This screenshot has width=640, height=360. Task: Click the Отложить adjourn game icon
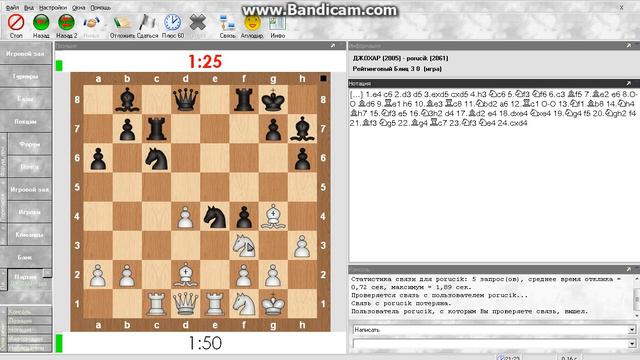[x=122, y=22]
